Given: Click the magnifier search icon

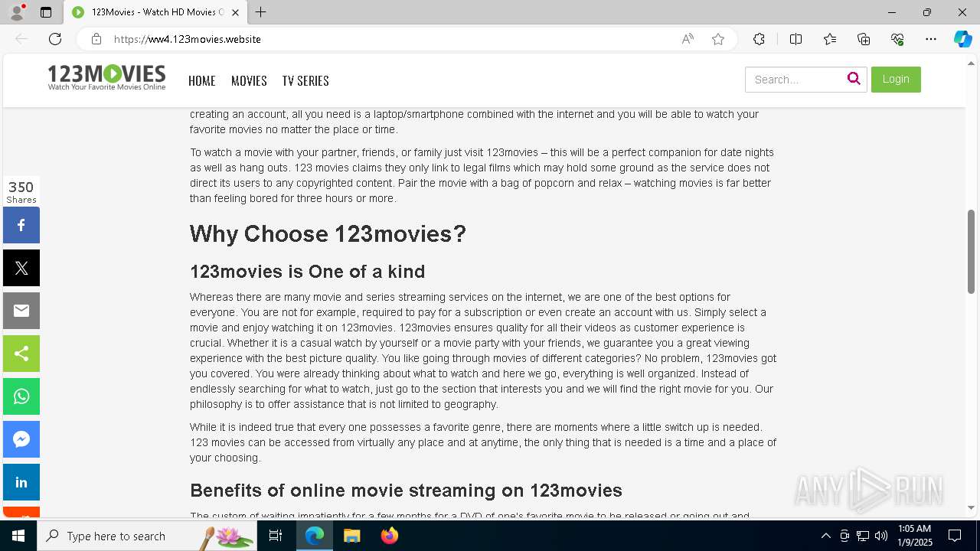Looking at the screenshot, I should pyautogui.click(x=854, y=79).
